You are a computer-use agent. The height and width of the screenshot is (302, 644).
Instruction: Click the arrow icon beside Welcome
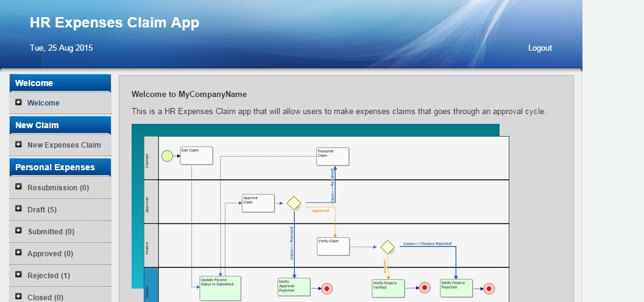(x=18, y=102)
